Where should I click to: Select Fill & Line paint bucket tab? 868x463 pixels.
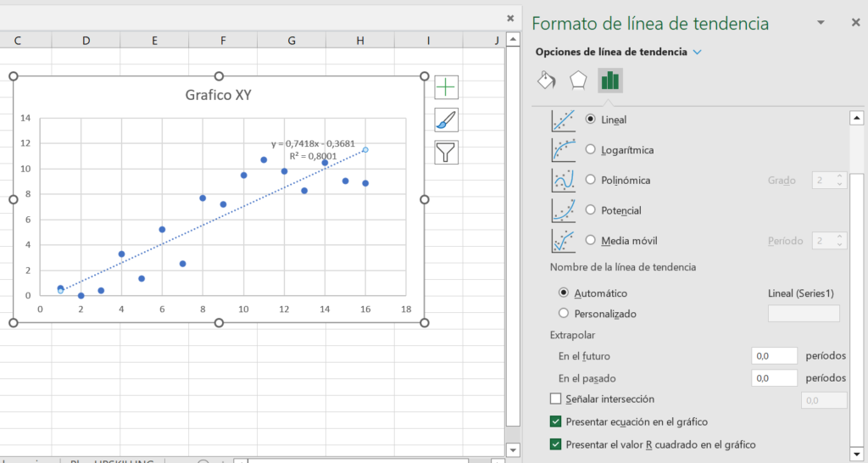click(x=547, y=81)
